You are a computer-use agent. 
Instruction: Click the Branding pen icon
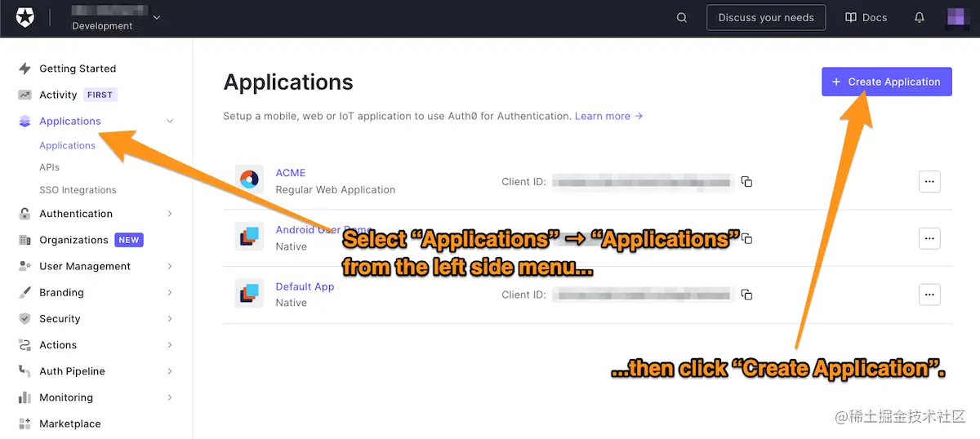point(24,292)
